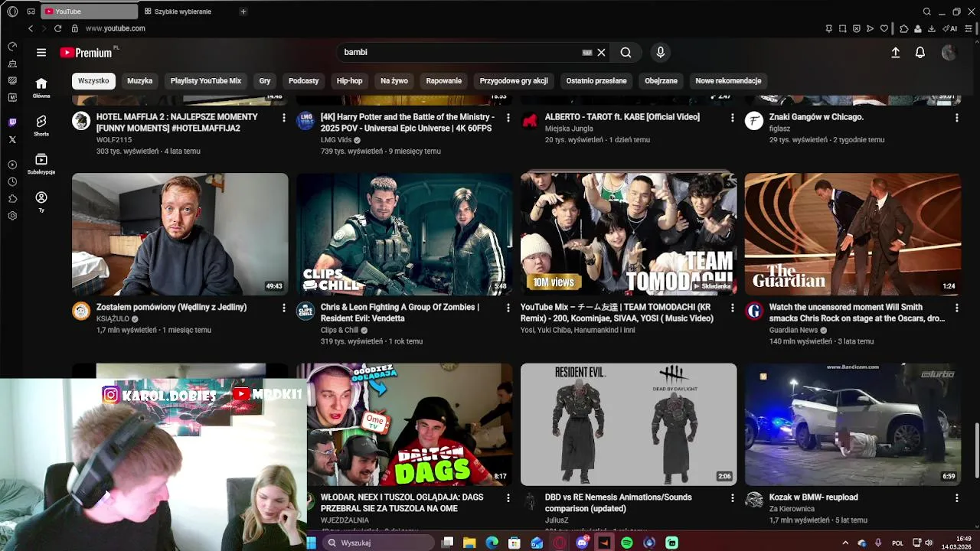Play the Will Smith Guardian thumbnail
This screenshot has width=980, height=551.
853,234
